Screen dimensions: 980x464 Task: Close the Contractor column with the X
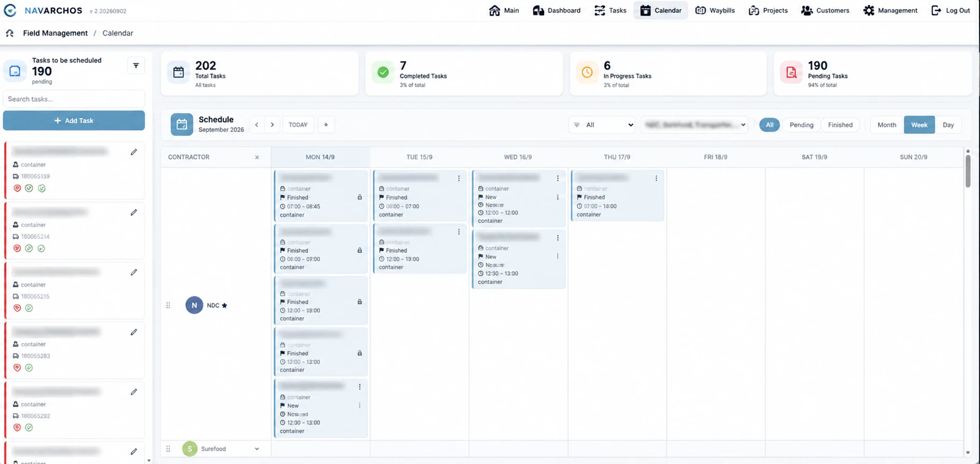click(x=257, y=158)
